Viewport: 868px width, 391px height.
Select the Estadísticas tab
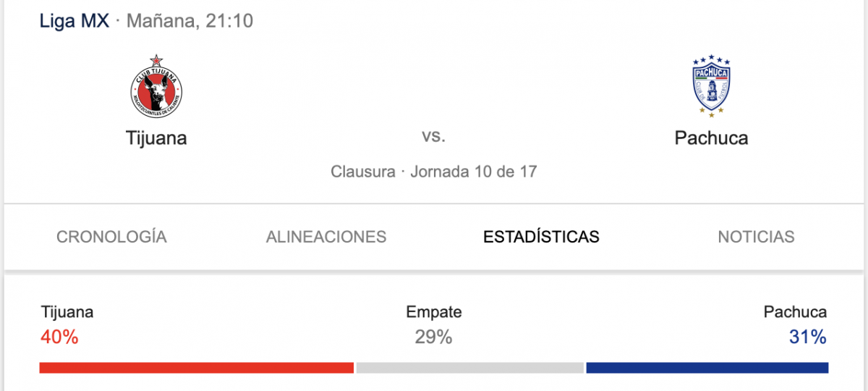pos(541,237)
